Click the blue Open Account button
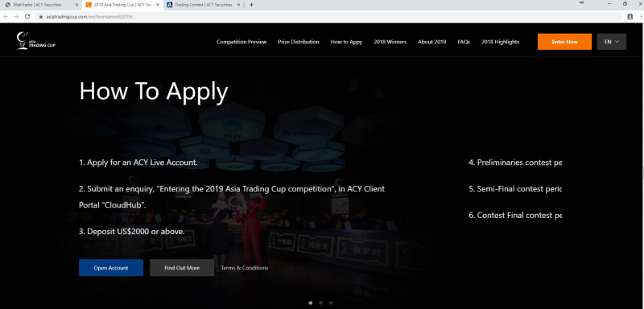 [x=111, y=267]
